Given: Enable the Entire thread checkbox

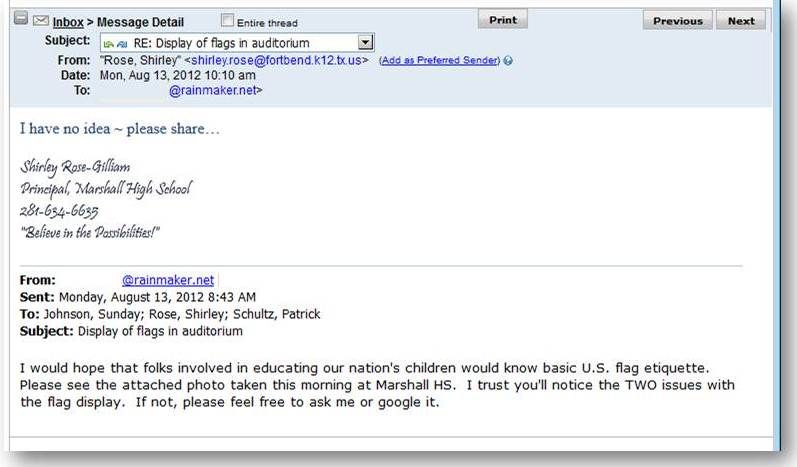Looking at the screenshot, I should pyautogui.click(x=228, y=20).
